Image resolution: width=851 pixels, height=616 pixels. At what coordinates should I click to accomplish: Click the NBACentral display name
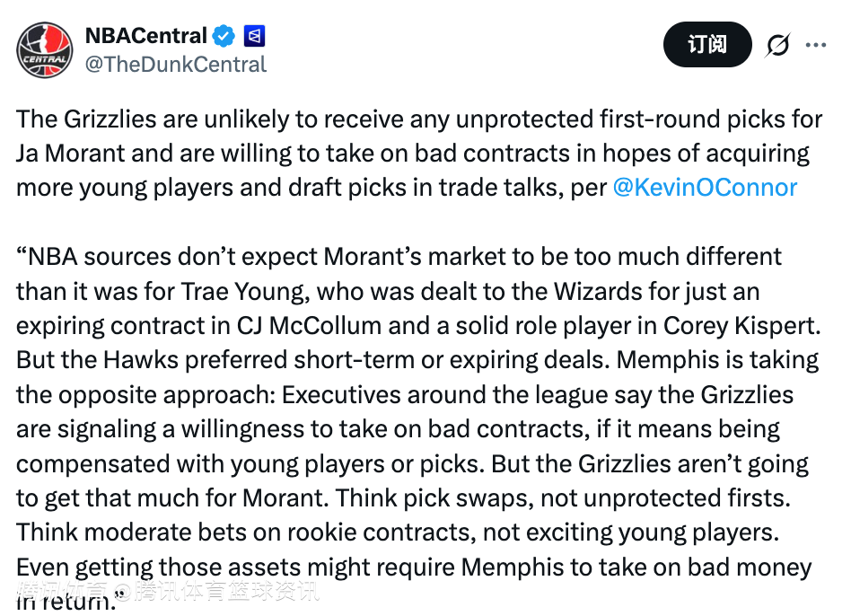(145, 36)
